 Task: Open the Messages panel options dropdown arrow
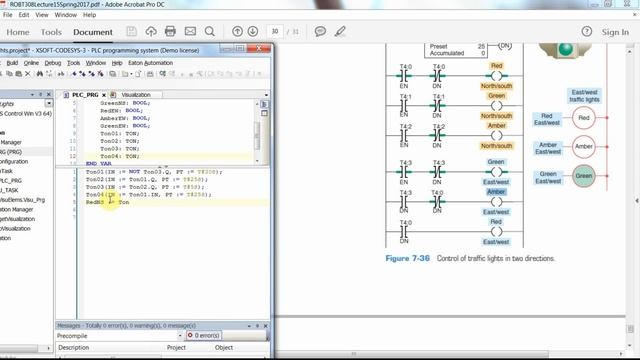[249, 326]
